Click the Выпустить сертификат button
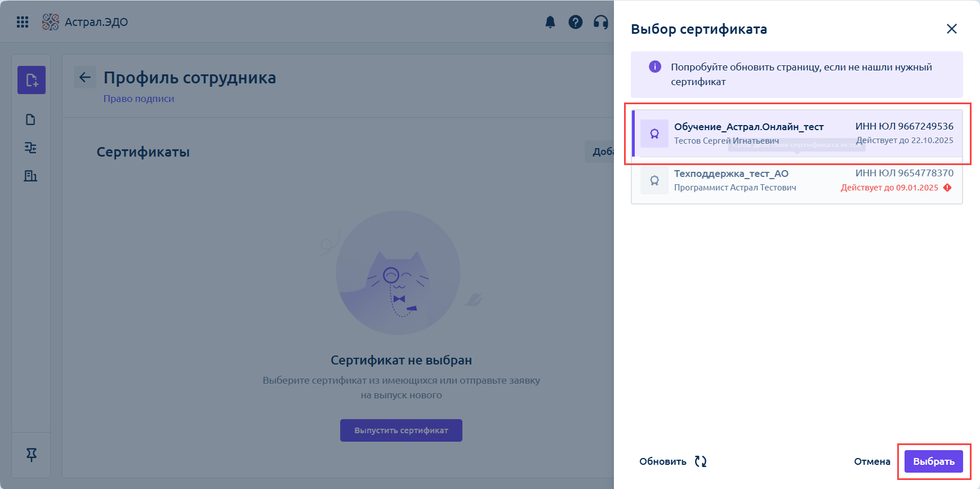The width and height of the screenshot is (980, 489). 401,430
